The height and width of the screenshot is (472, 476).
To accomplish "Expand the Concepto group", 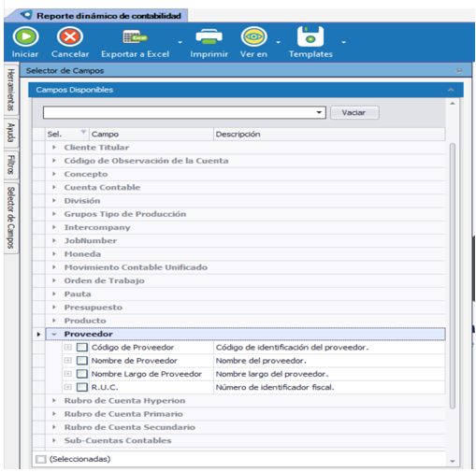I will [54, 174].
